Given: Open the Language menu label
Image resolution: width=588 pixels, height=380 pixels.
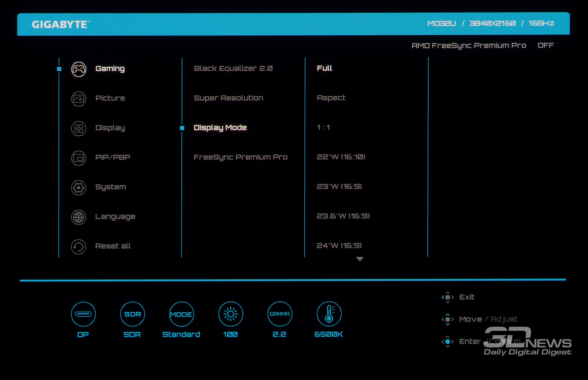Looking at the screenshot, I should coord(115,217).
